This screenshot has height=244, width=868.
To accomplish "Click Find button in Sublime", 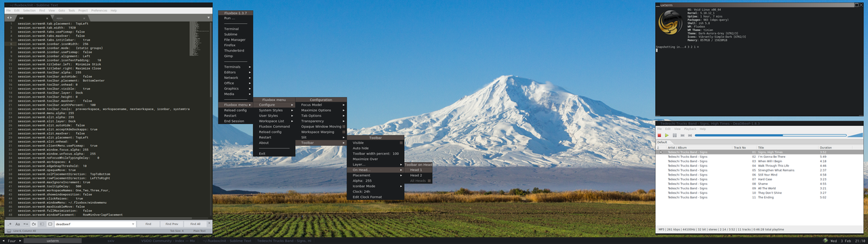I will coord(148,224).
